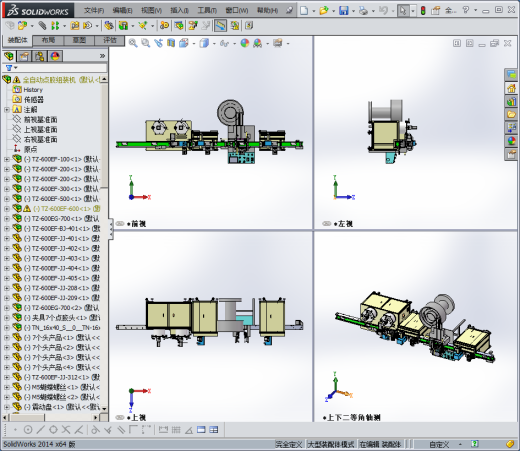Viewport: 520px width, 451px height.
Task: Open the filter dropdown in feature tree
Action: click(11, 68)
